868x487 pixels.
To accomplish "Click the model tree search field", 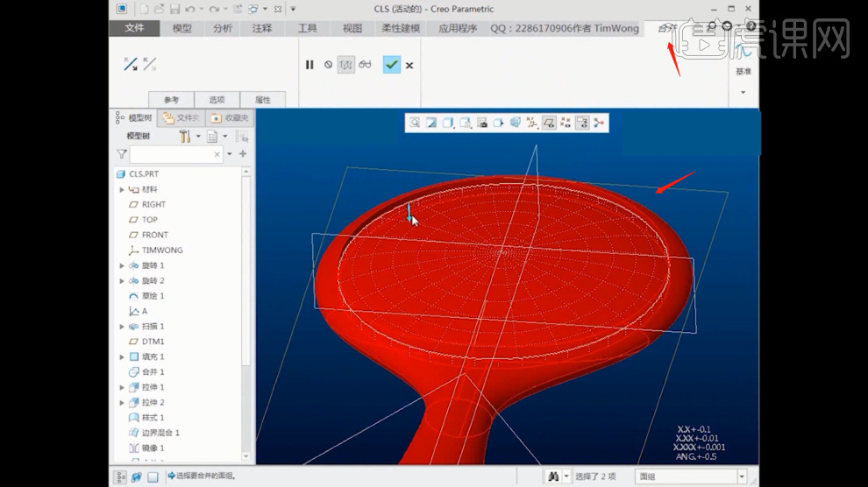I will (173, 154).
